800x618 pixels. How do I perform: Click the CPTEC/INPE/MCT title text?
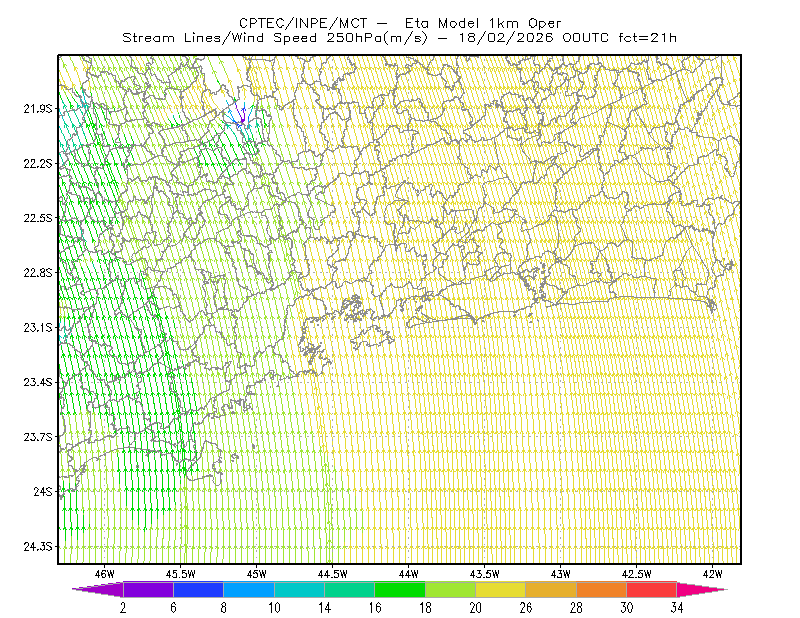pos(303,23)
